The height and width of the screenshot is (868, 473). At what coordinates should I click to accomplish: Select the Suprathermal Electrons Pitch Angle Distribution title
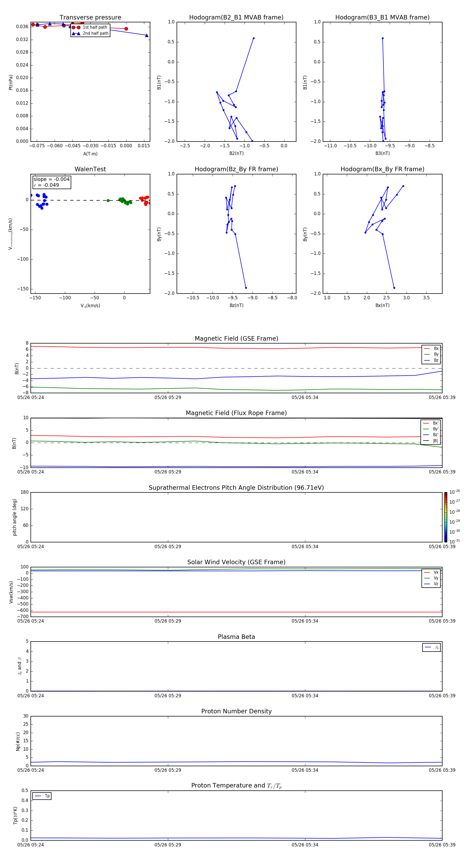tap(236, 488)
